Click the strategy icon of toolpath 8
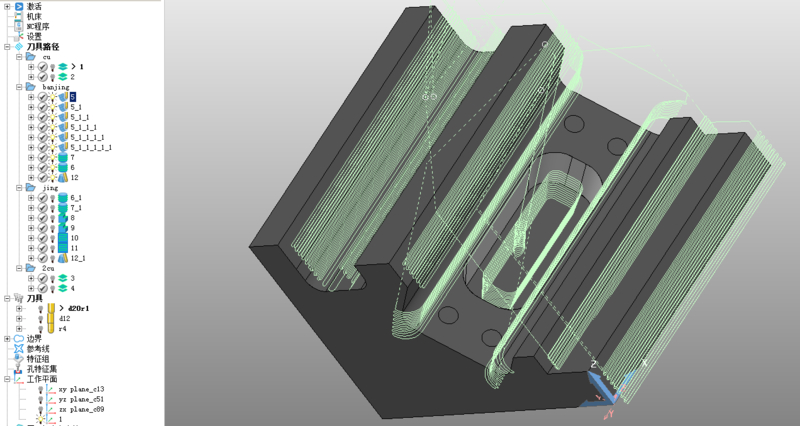800x426 pixels. click(63, 218)
